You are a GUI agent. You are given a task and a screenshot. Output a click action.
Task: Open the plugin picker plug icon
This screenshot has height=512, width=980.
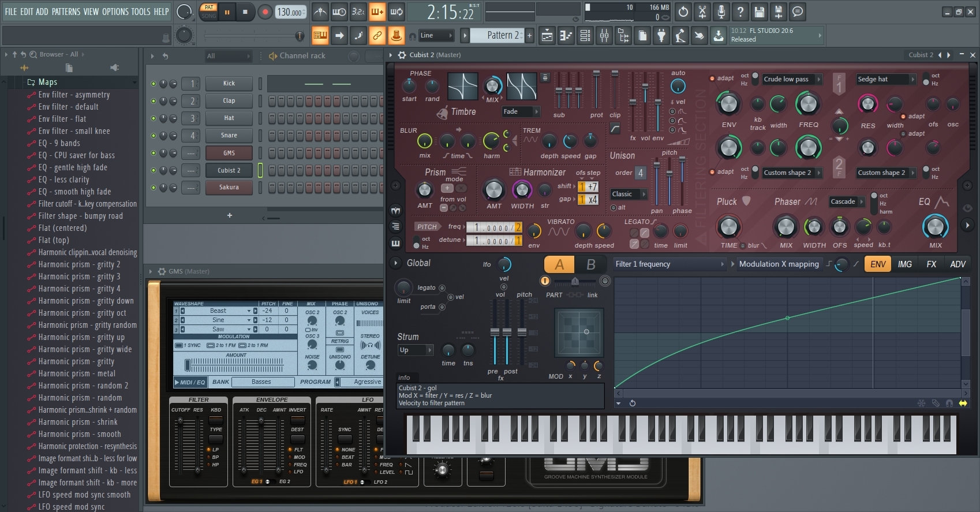661,35
